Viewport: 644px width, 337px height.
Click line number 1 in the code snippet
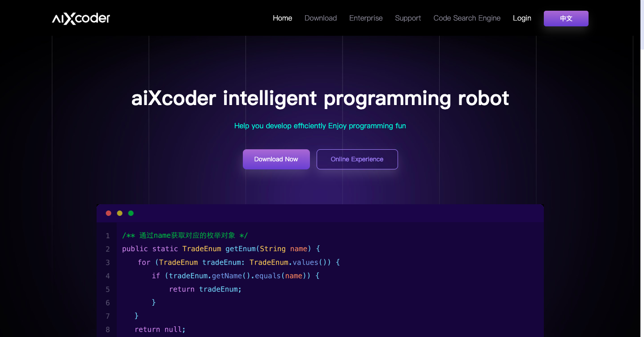coord(107,236)
